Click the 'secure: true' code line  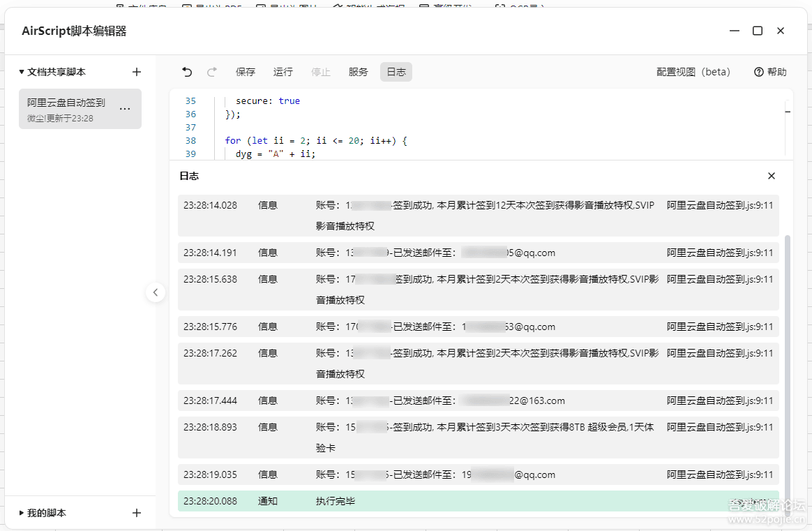coord(268,101)
